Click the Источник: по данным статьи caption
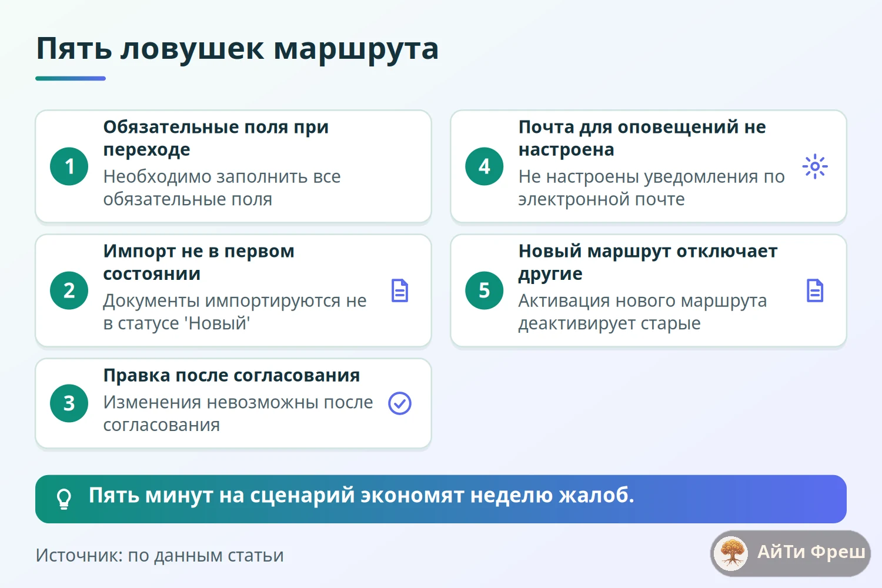The height and width of the screenshot is (588, 882). click(x=160, y=556)
